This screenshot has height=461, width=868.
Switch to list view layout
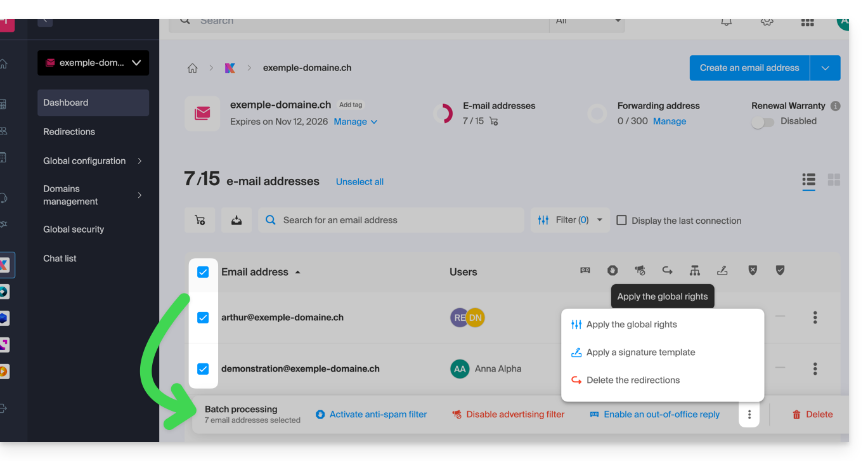pyautogui.click(x=808, y=180)
